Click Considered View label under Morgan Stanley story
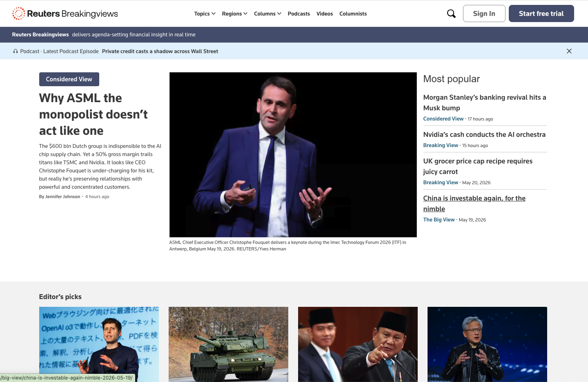The width and height of the screenshot is (588, 382). [x=443, y=119]
